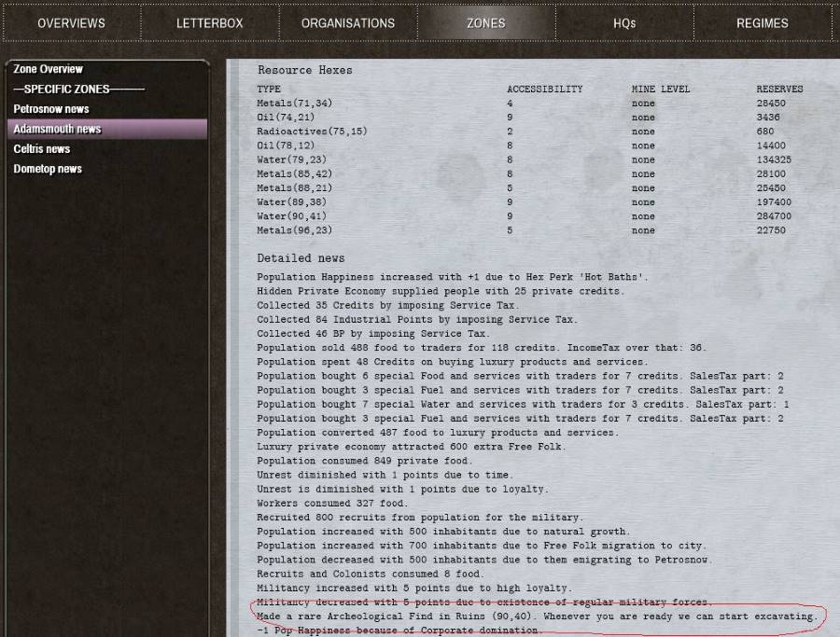Click the MINE LEVEL column header
Screen dimensions: 840x637
coord(661,89)
